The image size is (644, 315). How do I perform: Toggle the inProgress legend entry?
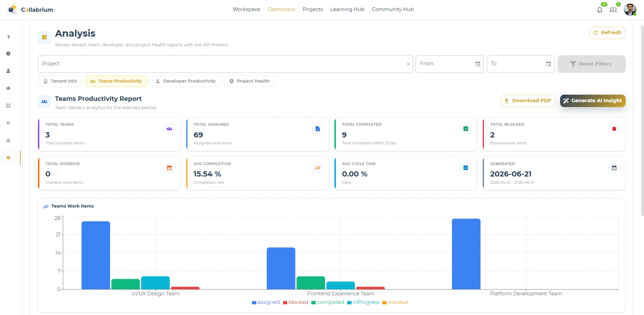pyautogui.click(x=363, y=303)
